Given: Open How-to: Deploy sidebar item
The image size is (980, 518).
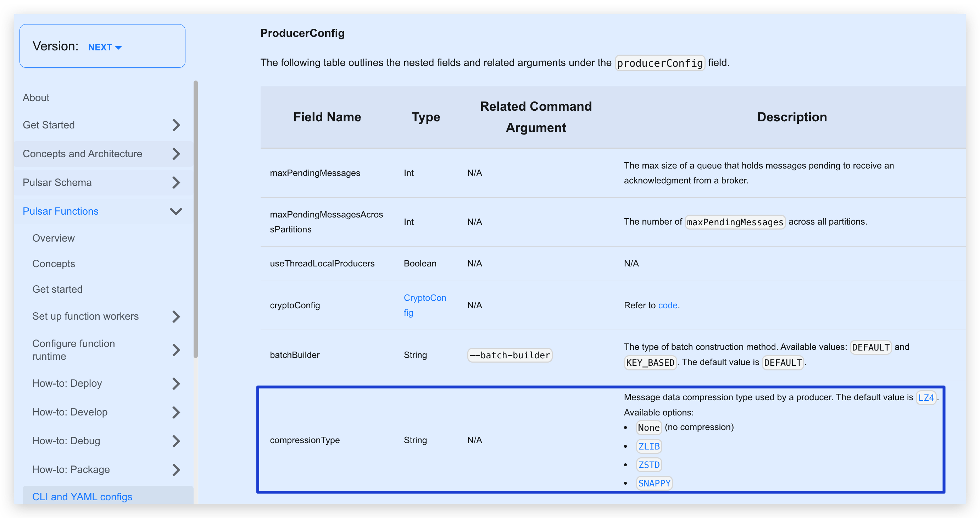Looking at the screenshot, I should [x=67, y=383].
